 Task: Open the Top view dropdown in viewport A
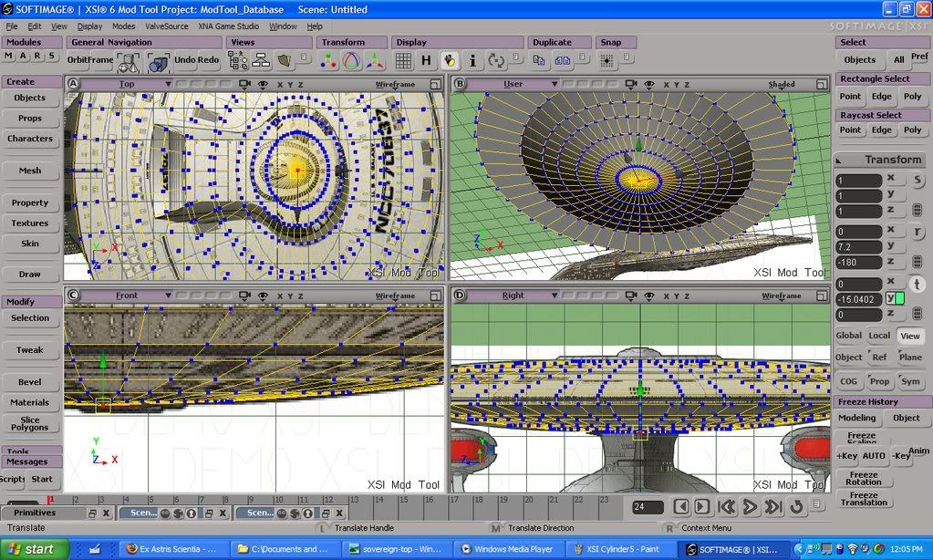coord(127,84)
